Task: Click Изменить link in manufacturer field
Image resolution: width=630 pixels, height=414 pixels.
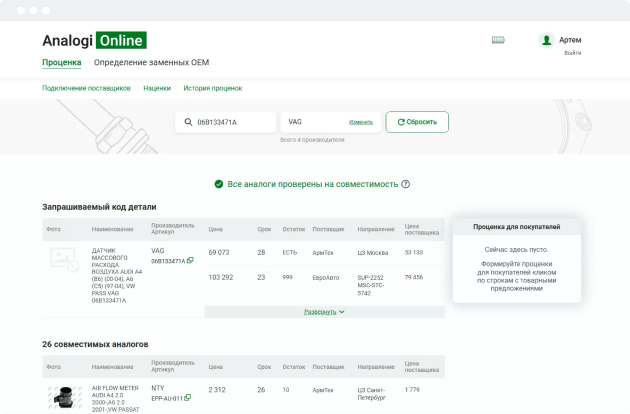Action: [361, 122]
